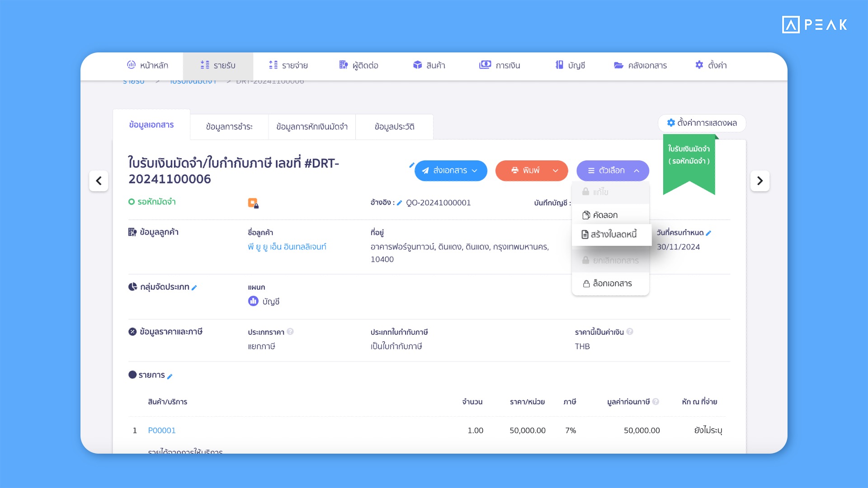Screen dimensions: 868x488
Task: Click the orange locked document icon
Action: tap(253, 203)
